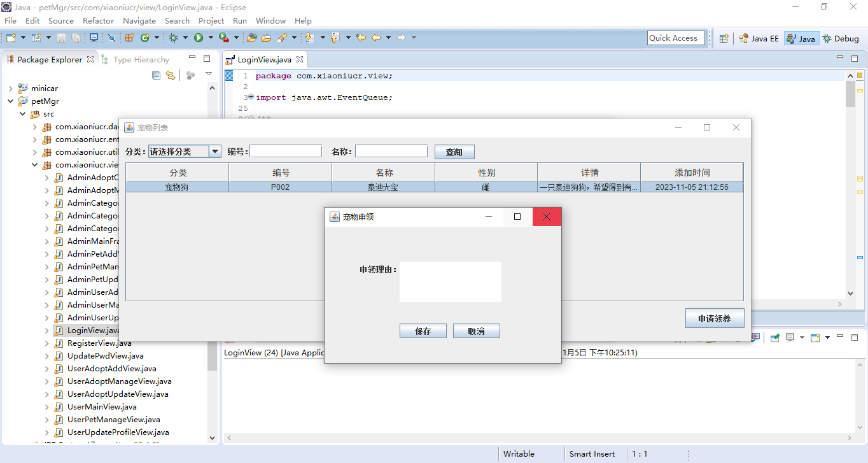This screenshot has width=868, height=463.
Task: Open the File menu
Action: [x=10, y=20]
